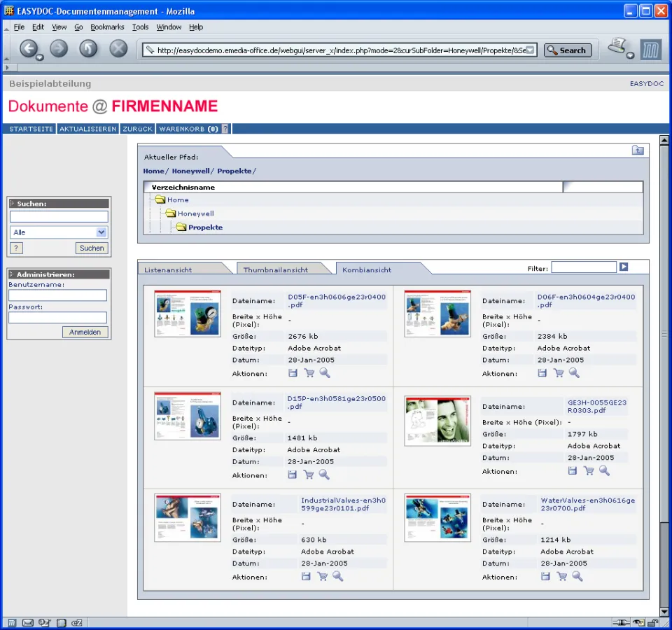This screenshot has height=630, width=672.
Task: Save D05F-en3h0606ge23r0400.pdf using the disk icon
Action: click(293, 372)
